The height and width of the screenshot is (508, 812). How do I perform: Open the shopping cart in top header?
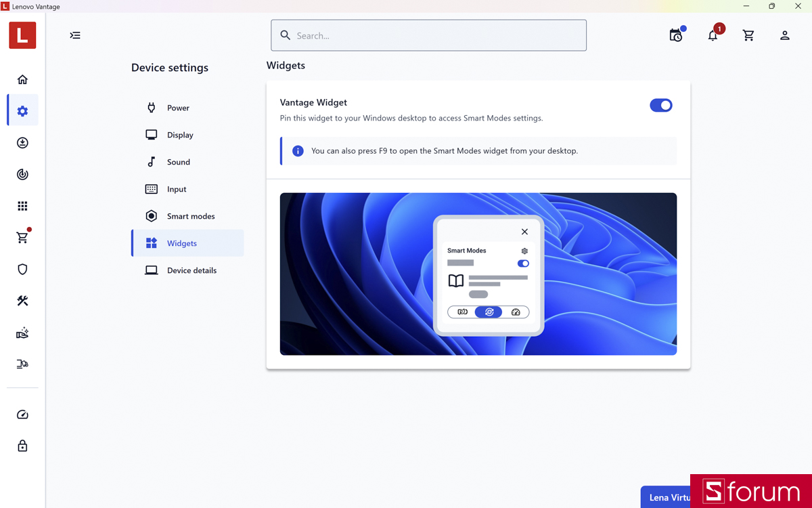tap(748, 35)
